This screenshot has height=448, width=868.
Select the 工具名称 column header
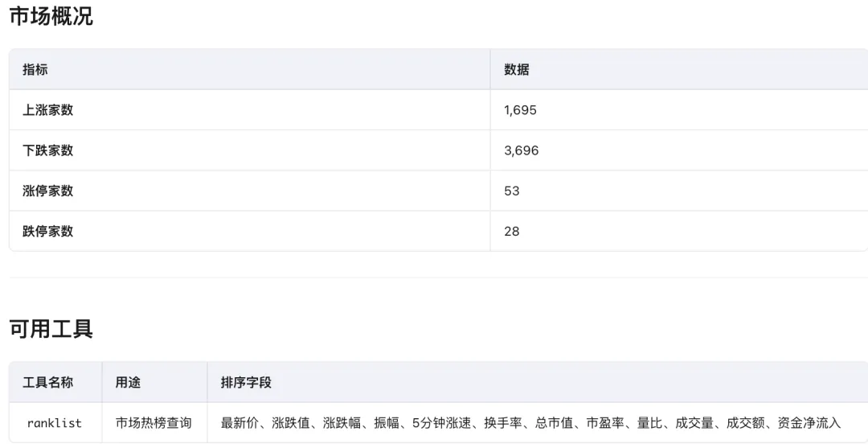pyautogui.click(x=47, y=383)
